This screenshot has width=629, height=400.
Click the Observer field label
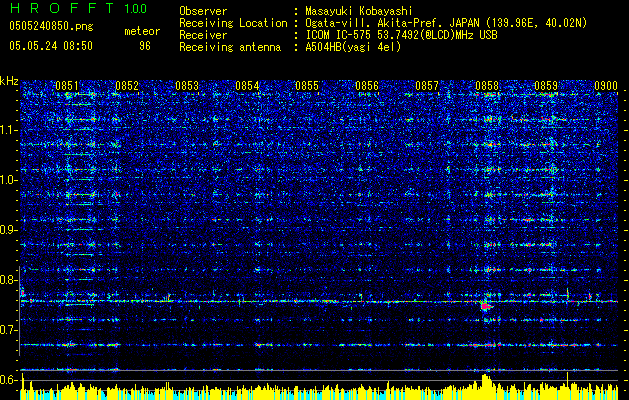pyautogui.click(x=203, y=11)
